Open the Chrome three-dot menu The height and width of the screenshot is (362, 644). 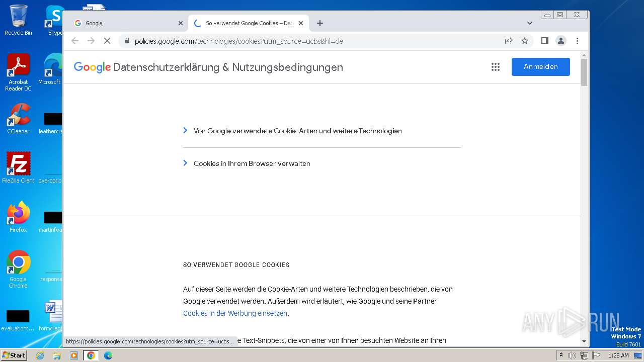[x=577, y=41]
